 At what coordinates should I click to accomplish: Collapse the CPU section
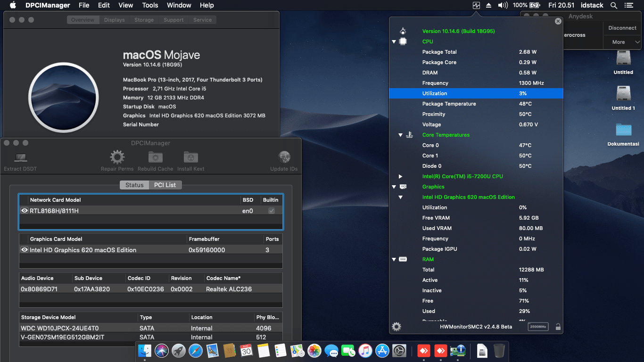(x=394, y=41)
